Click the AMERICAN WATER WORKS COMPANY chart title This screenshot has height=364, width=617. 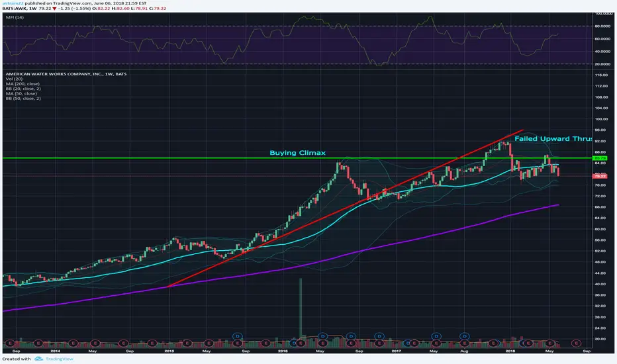[66, 74]
